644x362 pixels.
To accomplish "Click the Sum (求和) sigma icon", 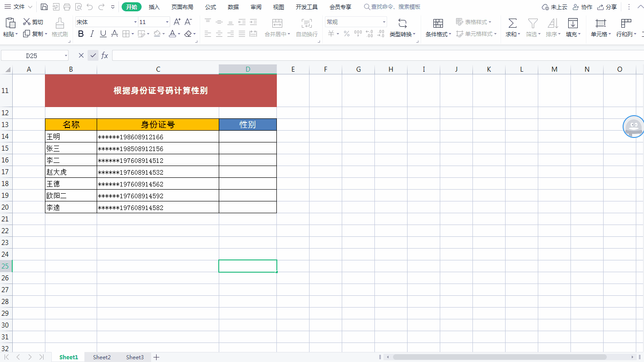I will pyautogui.click(x=512, y=23).
